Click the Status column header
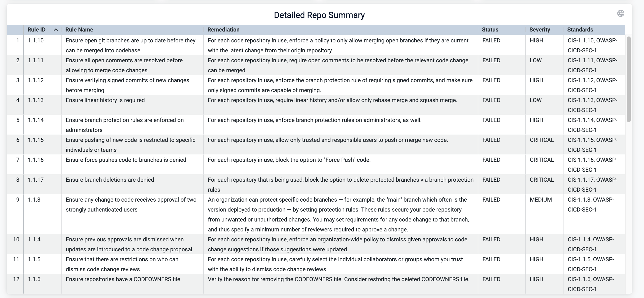 coord(490,30)
